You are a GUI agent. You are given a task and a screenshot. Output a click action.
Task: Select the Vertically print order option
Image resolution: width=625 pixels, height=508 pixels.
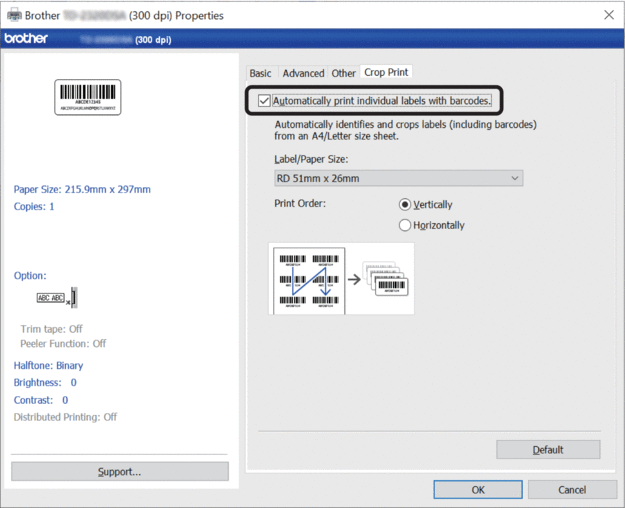click(x=406, y=204)
